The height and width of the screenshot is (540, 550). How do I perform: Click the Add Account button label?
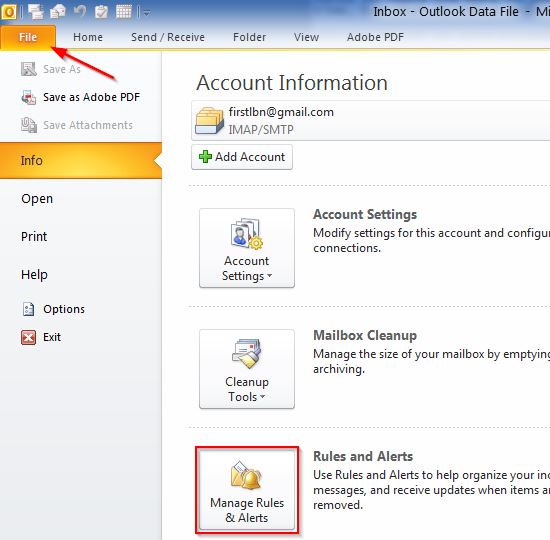click(250, 157)
